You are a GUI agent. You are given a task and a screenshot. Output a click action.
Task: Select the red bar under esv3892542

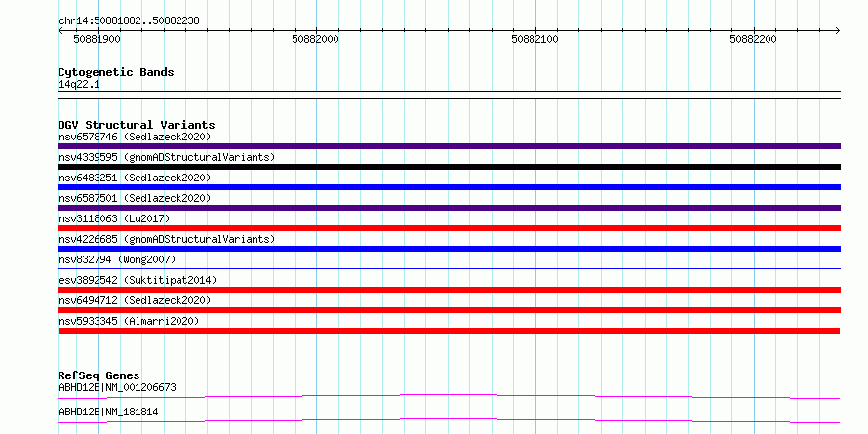point(449,290)
